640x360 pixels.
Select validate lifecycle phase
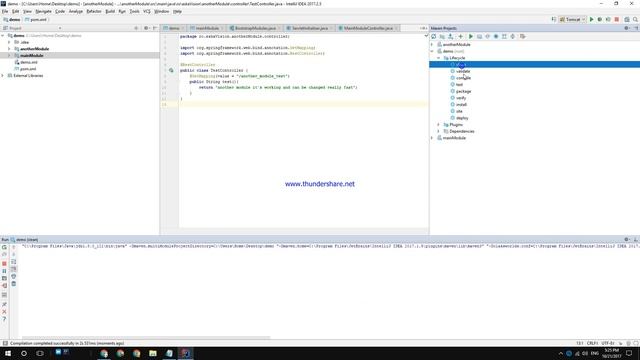point(463,71)
